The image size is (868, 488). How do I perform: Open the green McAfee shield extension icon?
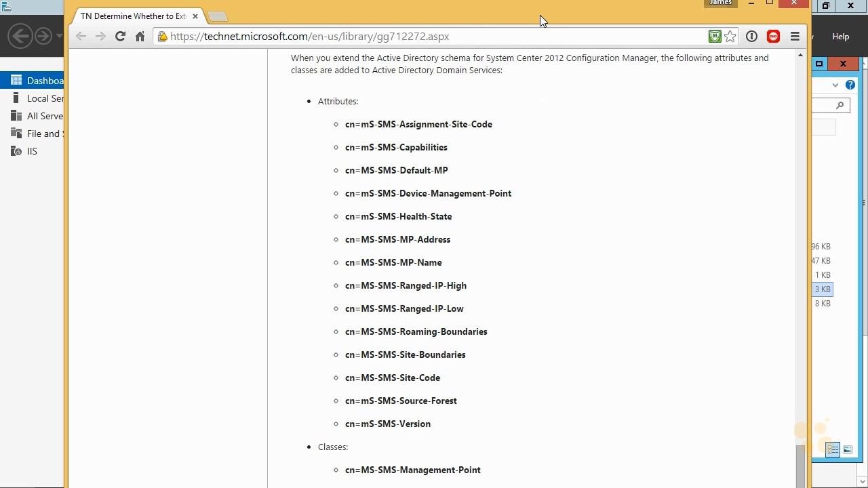[x=715, y=37]
